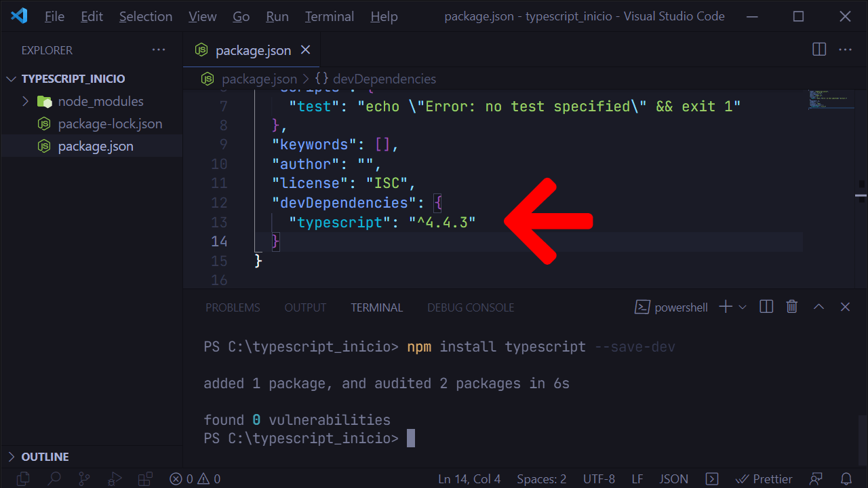Viewport: 868px width, 488px height.
Task: Open Explorer views and more actions
Action: coord(159,50)
